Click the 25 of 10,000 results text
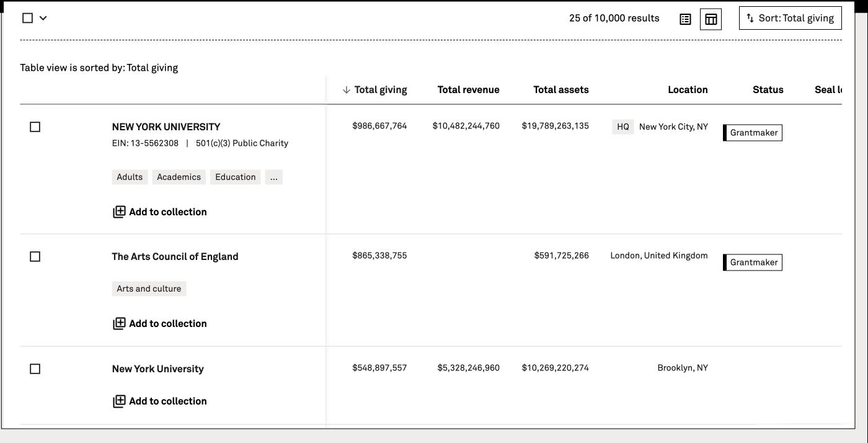Image resolution: width=868 pixels, height=443 pixels. 614,18
